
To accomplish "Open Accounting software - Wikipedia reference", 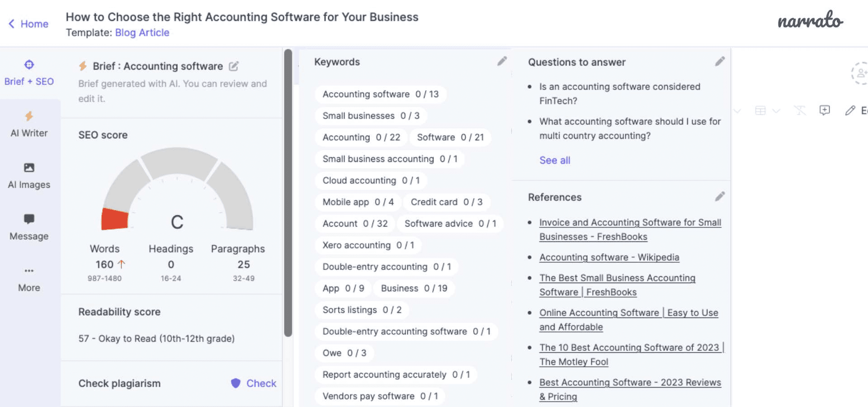I will pos(609,257).
